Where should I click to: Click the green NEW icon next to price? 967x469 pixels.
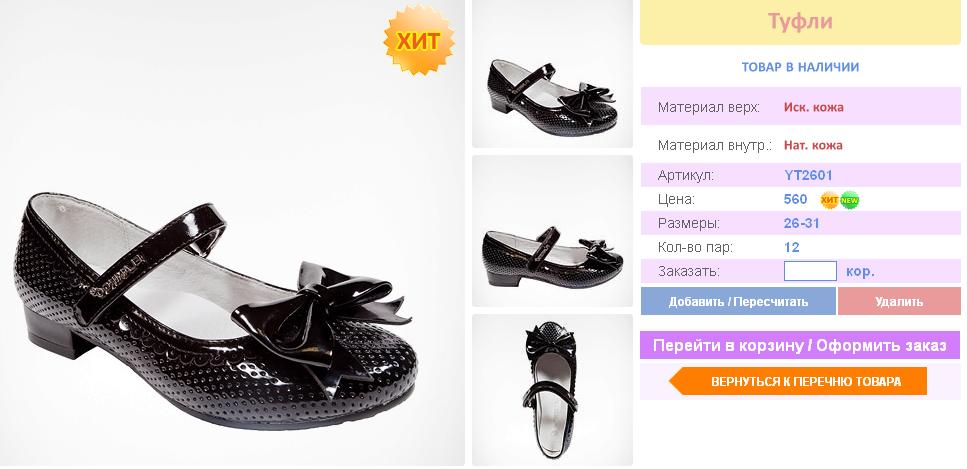(x=850, y=200)
